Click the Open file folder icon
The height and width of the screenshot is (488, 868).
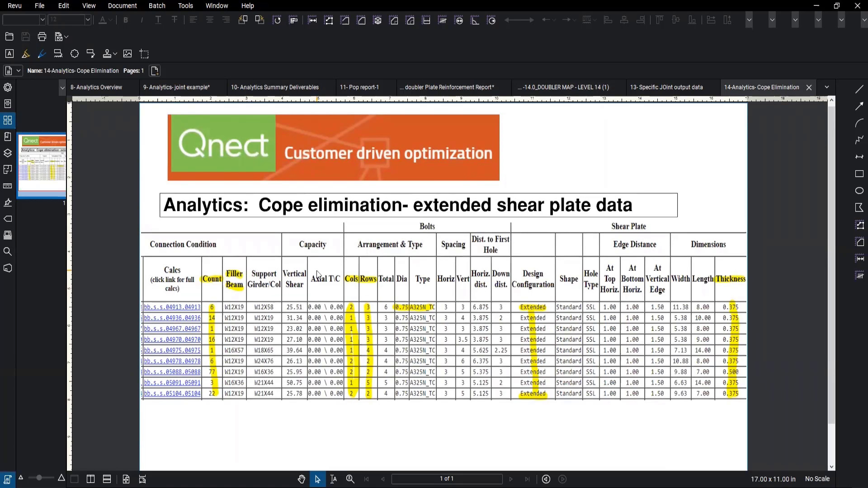pos(9,37)
